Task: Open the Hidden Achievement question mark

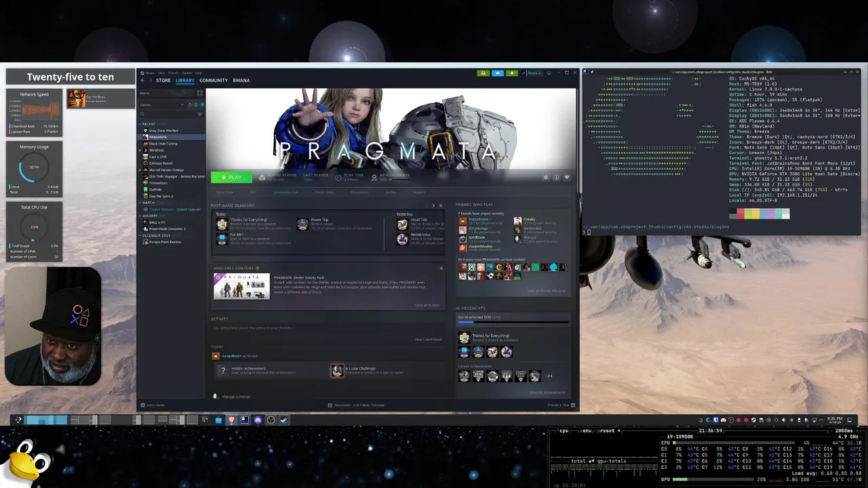Action: click(223, 370)
